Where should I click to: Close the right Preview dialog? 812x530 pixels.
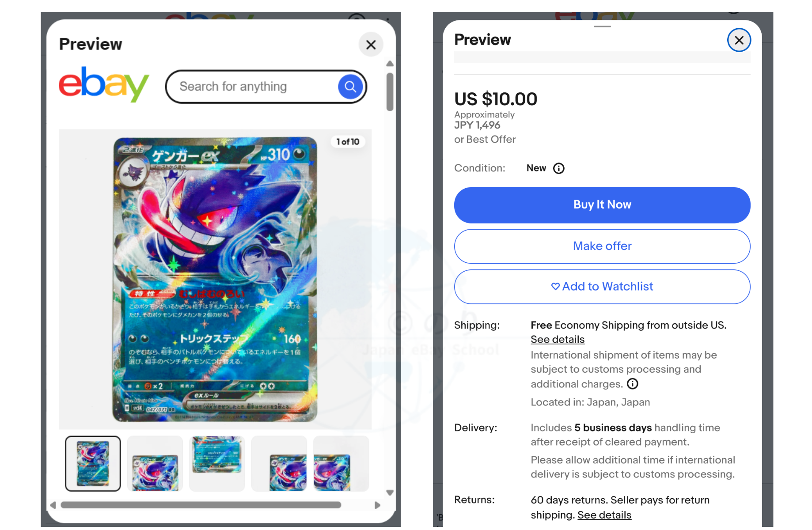(739, 40)
